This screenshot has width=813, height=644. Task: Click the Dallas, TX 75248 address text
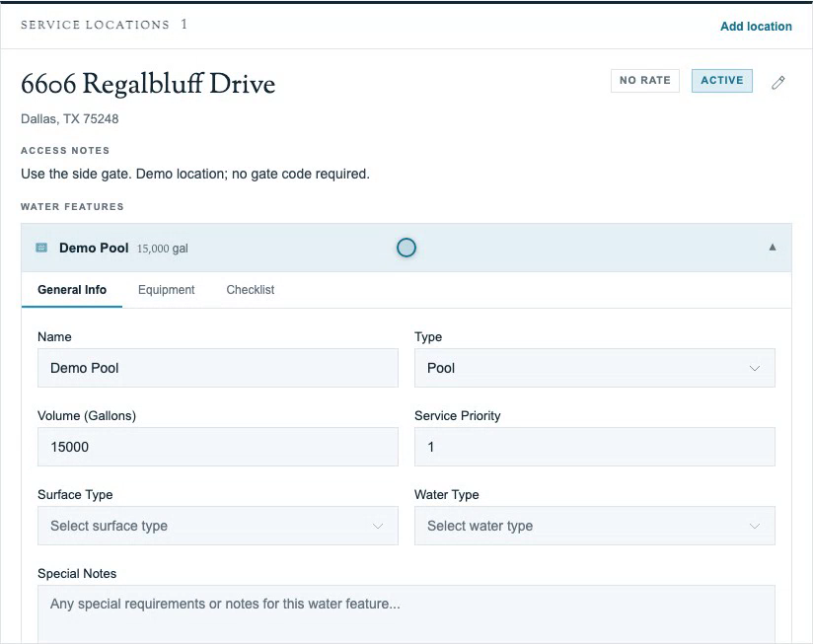point(69,119)
